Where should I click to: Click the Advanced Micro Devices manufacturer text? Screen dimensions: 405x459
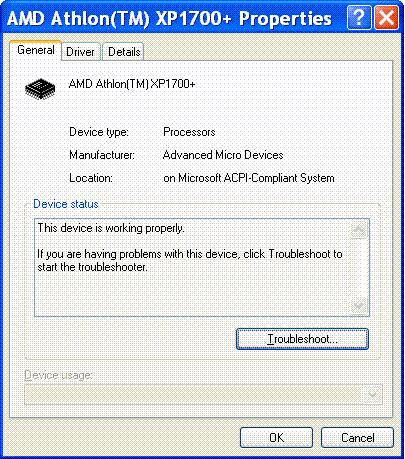pyautogui.click(x=223, y=155)
